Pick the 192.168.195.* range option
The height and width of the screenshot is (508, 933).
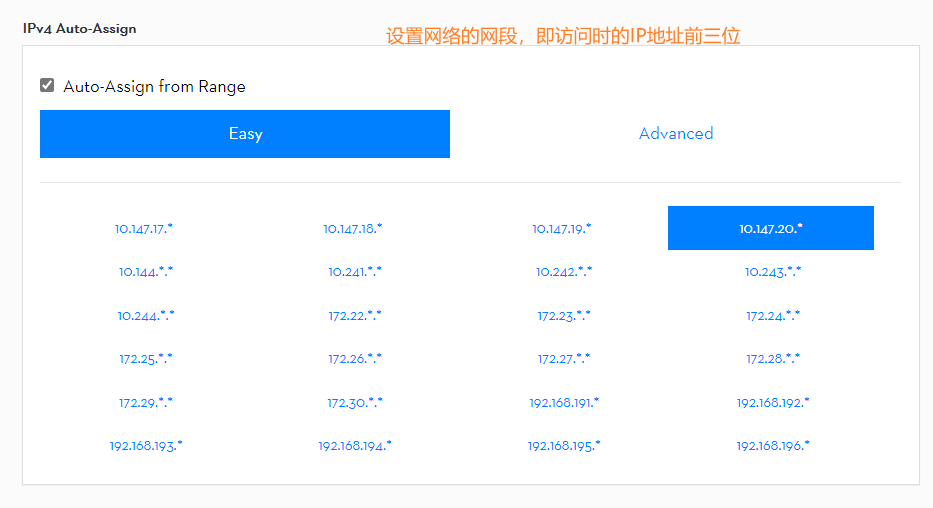(x=564, y=445)
